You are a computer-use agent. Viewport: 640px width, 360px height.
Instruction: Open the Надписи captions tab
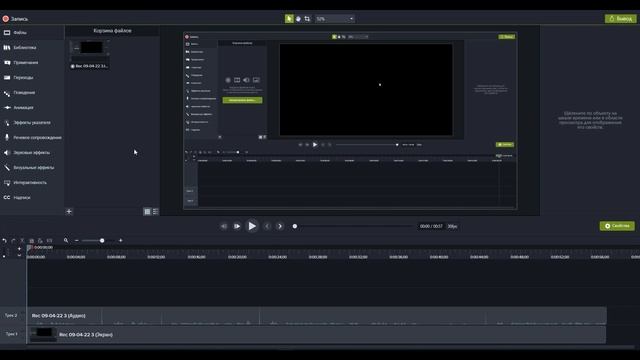pyautogui.click(x=32, y=198)
